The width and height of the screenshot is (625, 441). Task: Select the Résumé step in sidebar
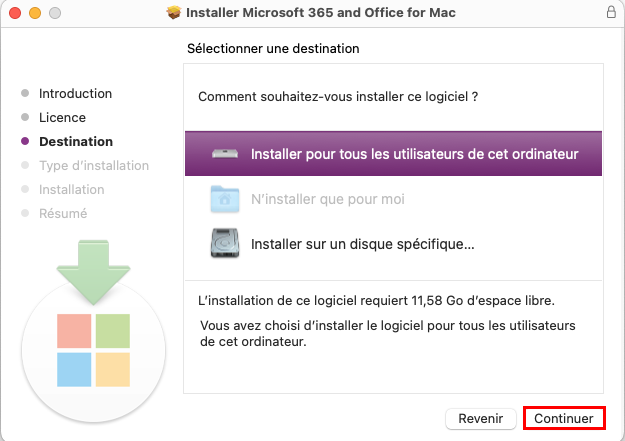click(x=63, y=213)
